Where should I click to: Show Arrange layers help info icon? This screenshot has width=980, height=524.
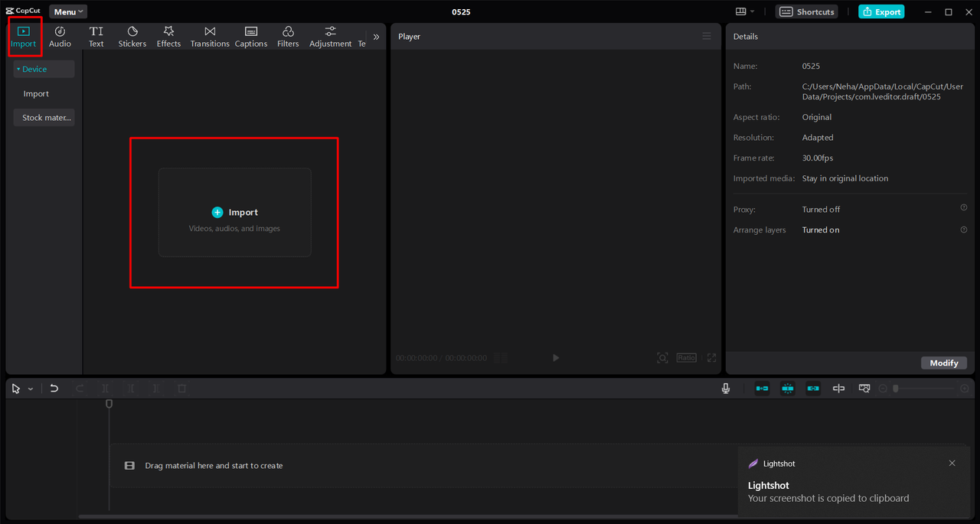click(x=964, y=229)
